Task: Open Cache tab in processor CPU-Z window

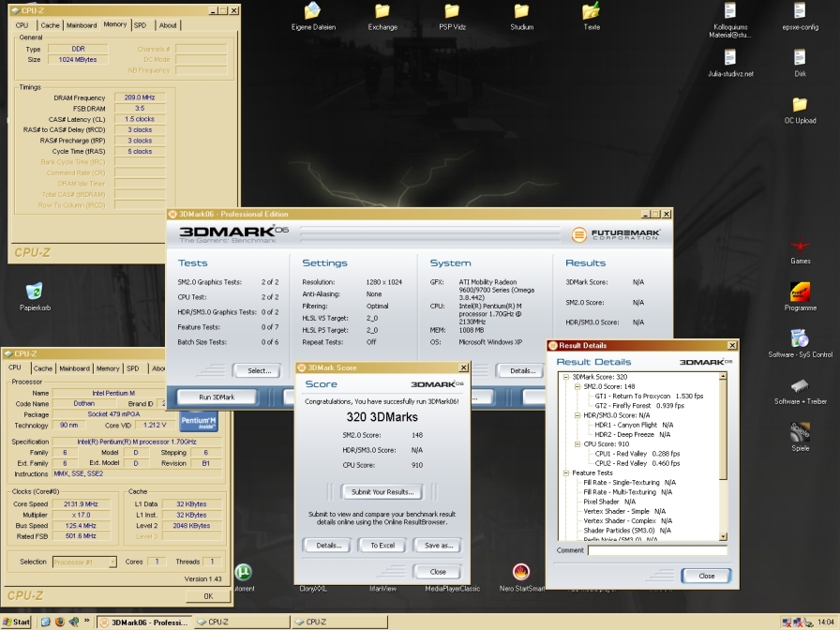Action: click(x=43, y=368)
